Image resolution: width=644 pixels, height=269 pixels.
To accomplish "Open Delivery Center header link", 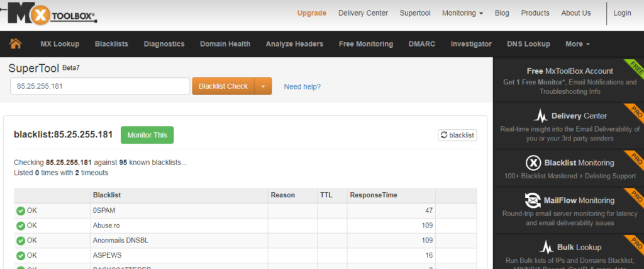I will click(x=363, y=13).
